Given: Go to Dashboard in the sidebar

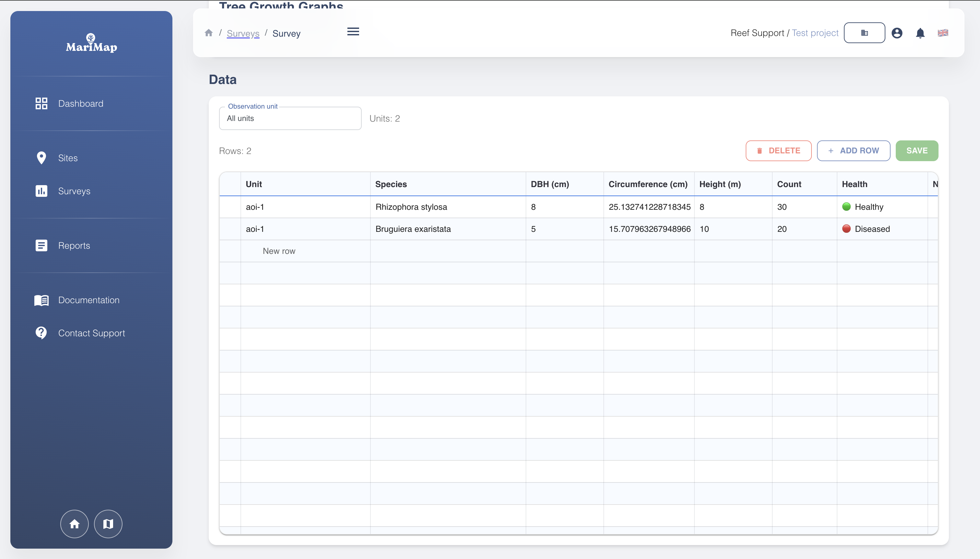Looking at the screenshot, I should 81,103.
